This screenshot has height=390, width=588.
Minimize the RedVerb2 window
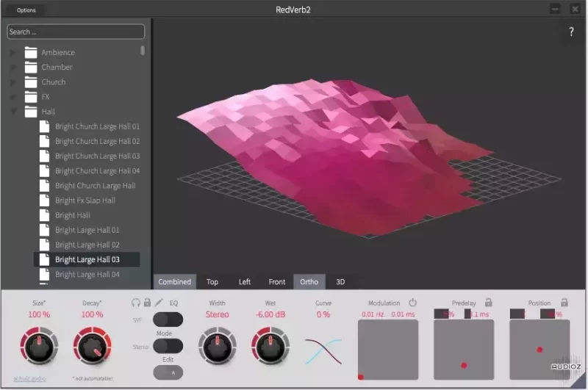(555, 9)
